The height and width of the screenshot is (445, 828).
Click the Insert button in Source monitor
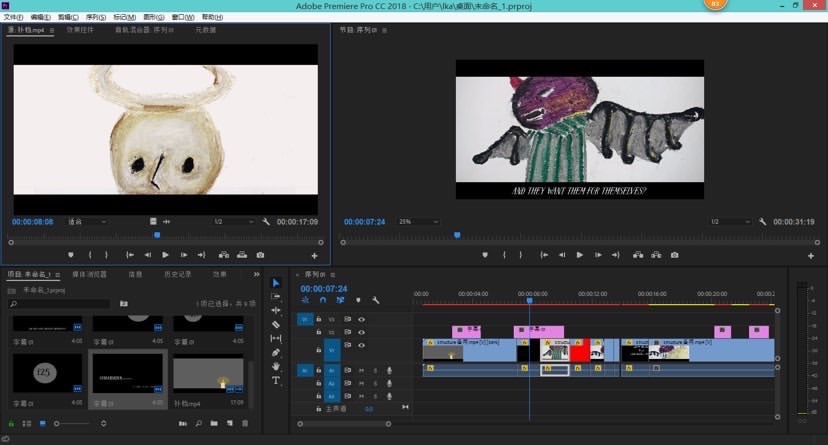click(224, 255)
